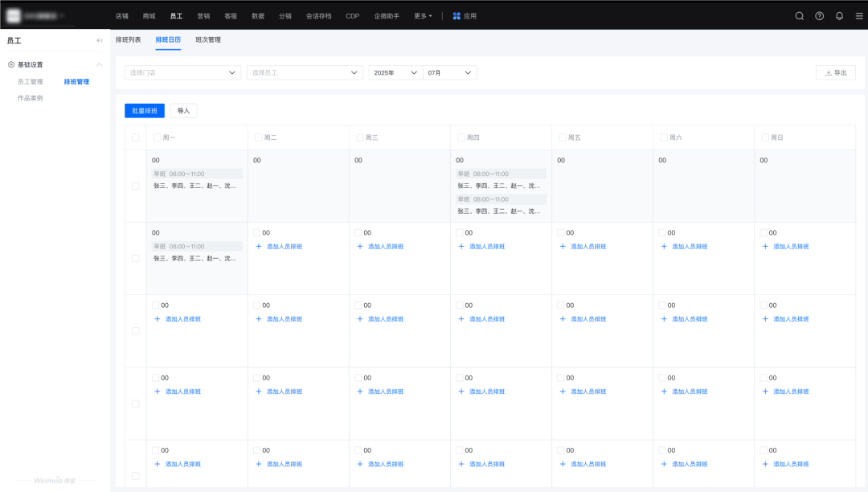The image size is (868, 492).
Task: Switch to the 班次管理 tab
Action: coord(207,39)
